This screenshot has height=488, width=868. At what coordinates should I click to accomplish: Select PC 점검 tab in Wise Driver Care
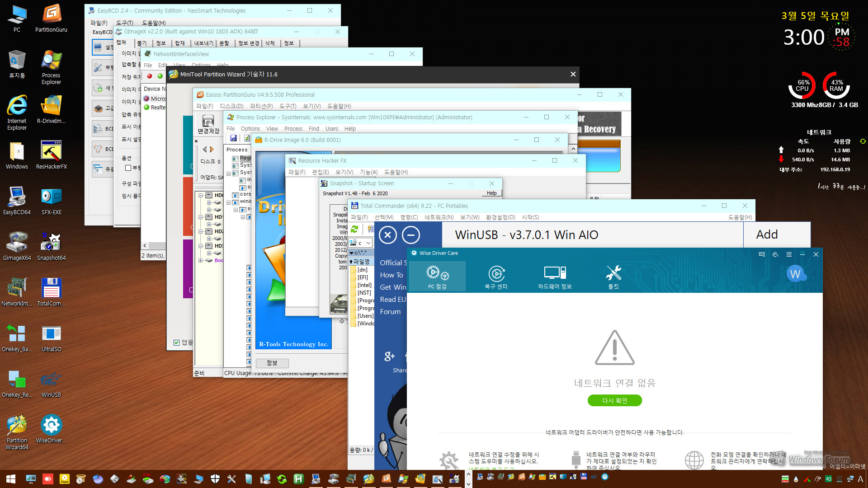pos(437,277)
